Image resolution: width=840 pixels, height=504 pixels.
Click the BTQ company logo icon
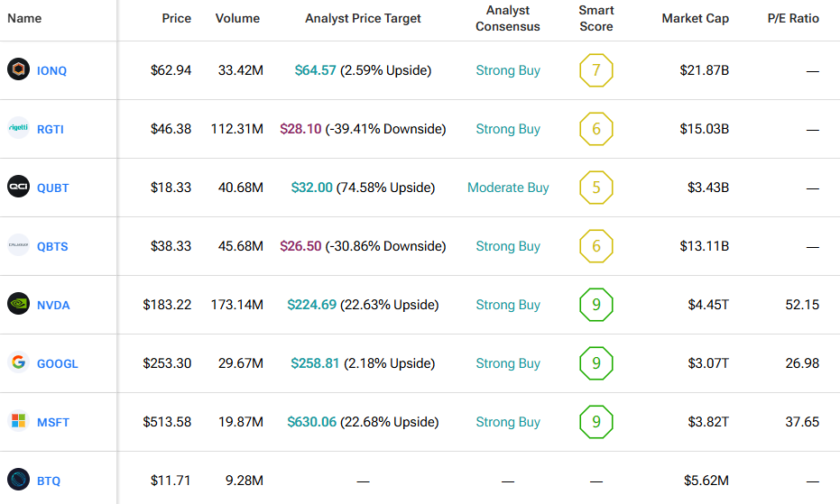point(18,480)
